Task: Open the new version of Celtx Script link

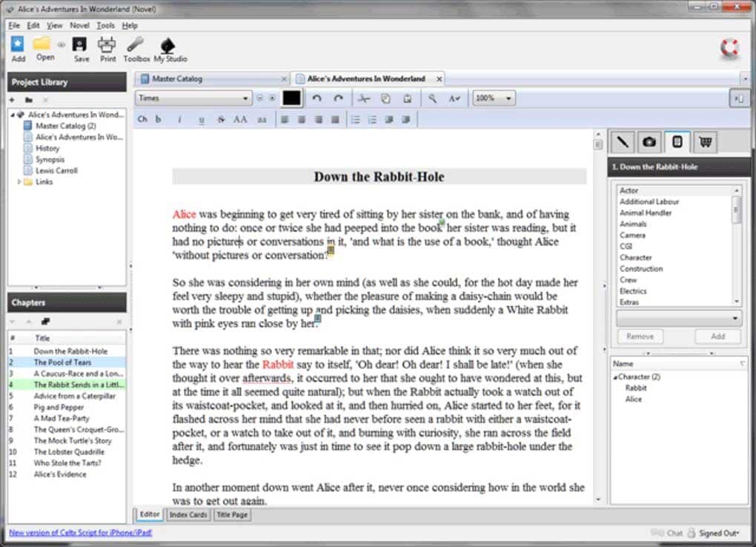Action: (81, 532)
